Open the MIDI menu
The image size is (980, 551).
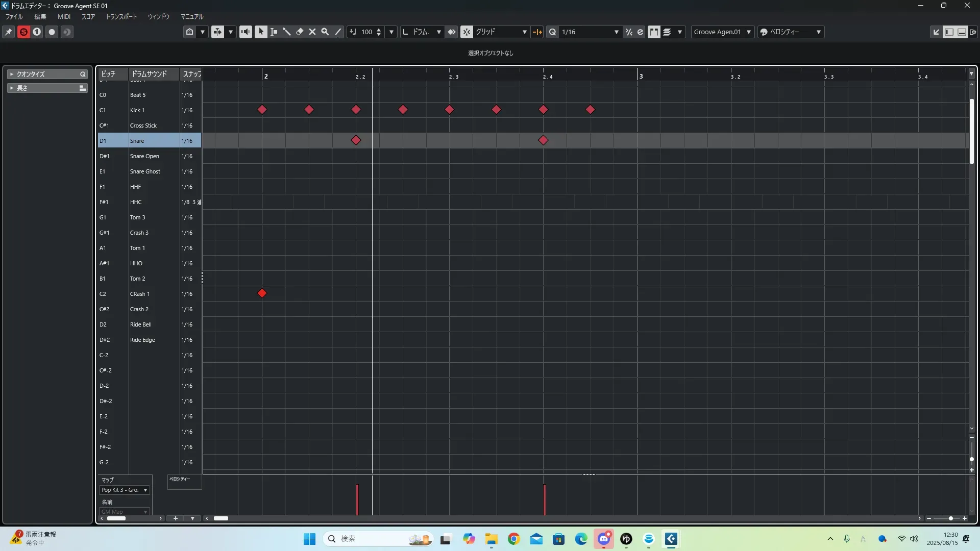[x=64, y=16]
